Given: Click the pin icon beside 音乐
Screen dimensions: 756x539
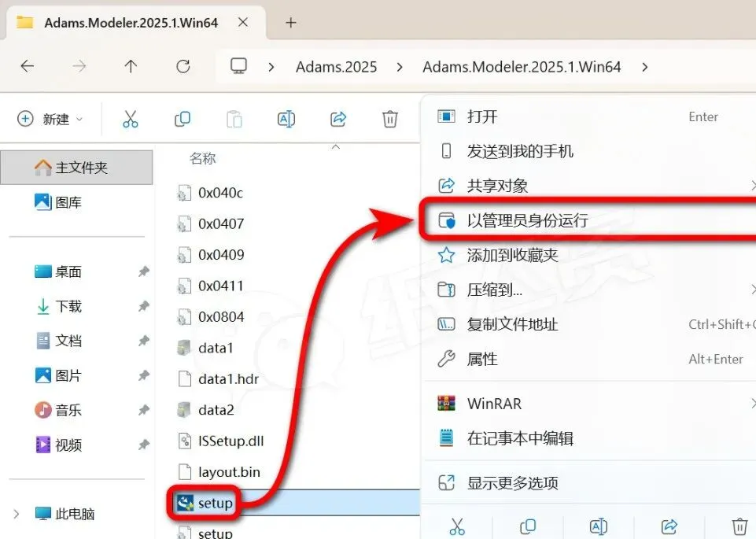Looking at the screenshot, I should [144, 410].
